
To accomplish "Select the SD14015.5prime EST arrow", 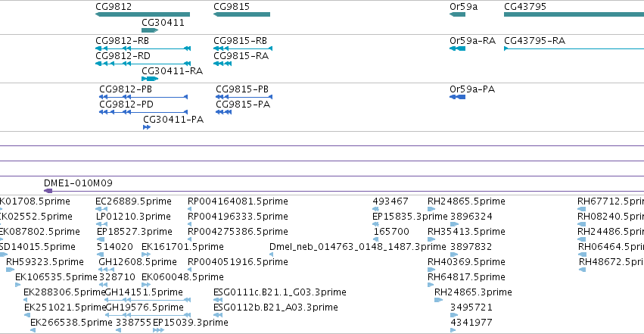I will (x=4, y=254).
